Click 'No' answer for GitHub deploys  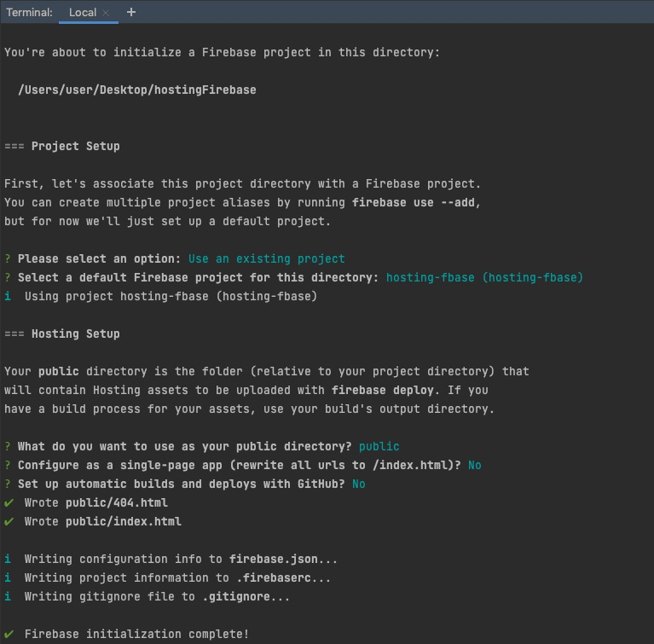[x=359, y=484]
